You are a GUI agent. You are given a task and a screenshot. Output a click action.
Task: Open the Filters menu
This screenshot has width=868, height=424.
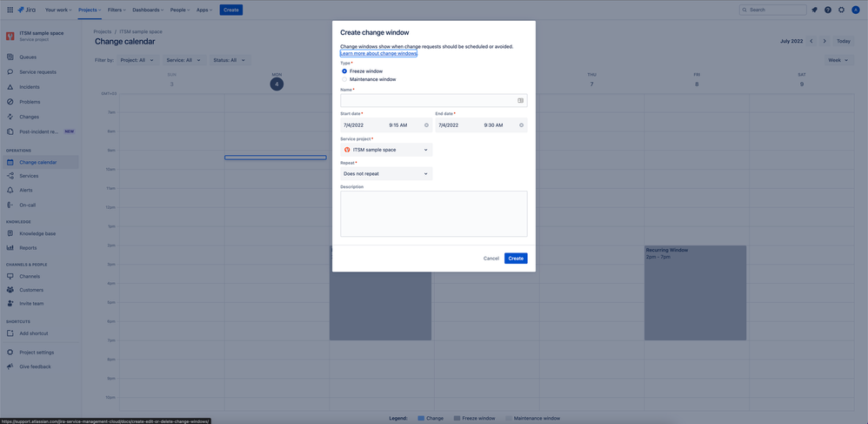point(117,10)
